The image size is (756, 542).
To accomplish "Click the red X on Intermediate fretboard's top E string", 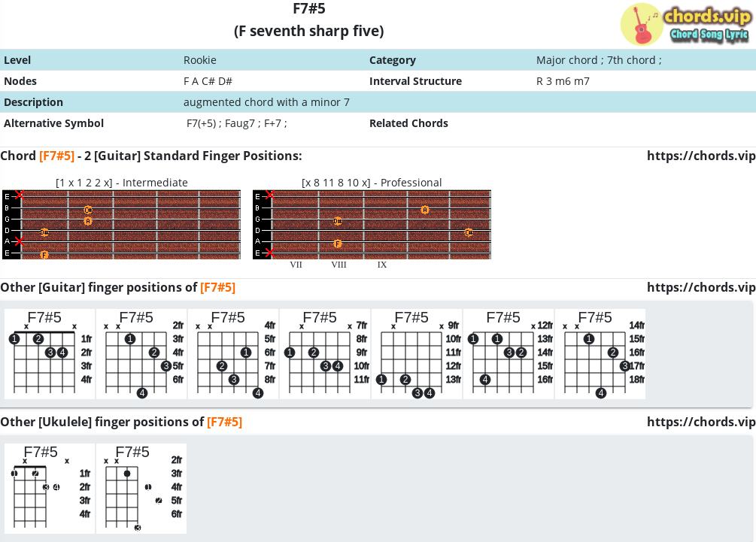I will pyautogui.click(x=20, y=195).
